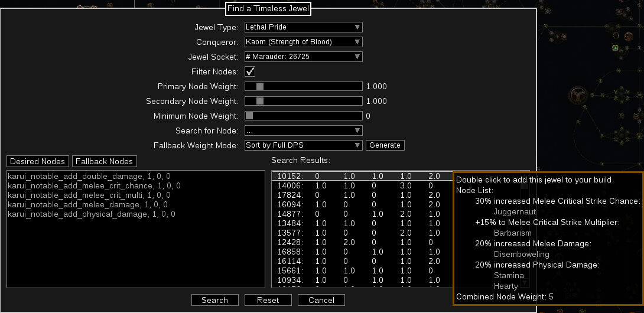Click the Jewel Type dropdown arrow
644x313 pixels.
click(x=357, y=27)
